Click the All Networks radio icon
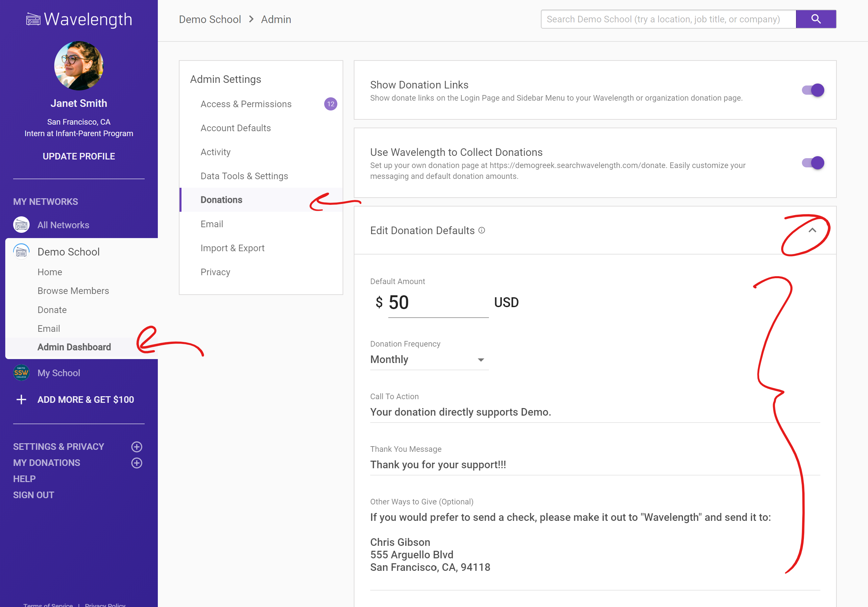868x607 pixels. pyautogui.click(x=21, y=225)
